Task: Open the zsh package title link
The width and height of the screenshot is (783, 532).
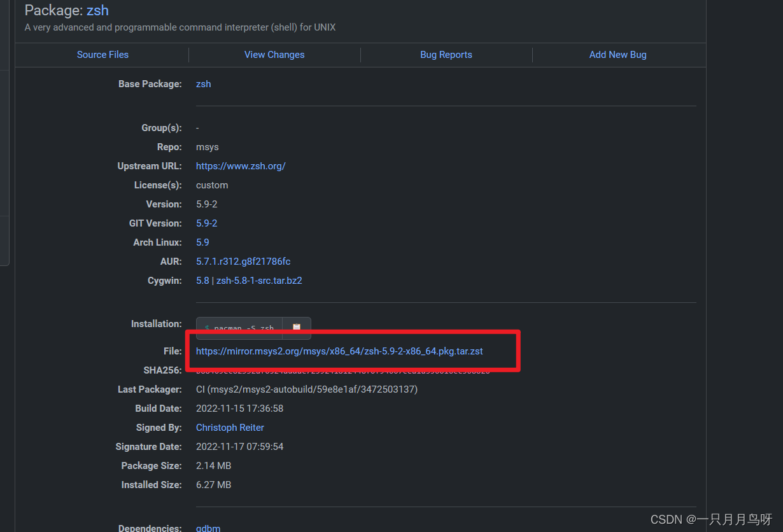Action: pyautogui.click(x=97, y=10)
